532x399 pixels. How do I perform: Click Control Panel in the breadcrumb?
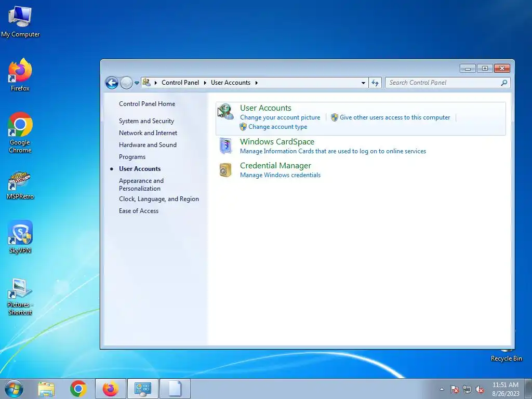point(180,83)
